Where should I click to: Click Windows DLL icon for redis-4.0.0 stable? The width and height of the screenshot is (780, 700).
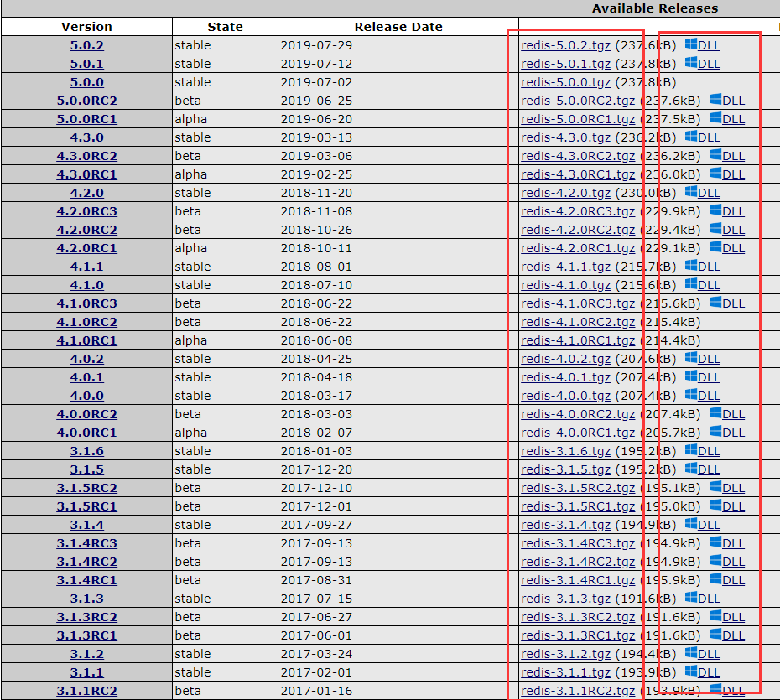[x=691, y=394]
